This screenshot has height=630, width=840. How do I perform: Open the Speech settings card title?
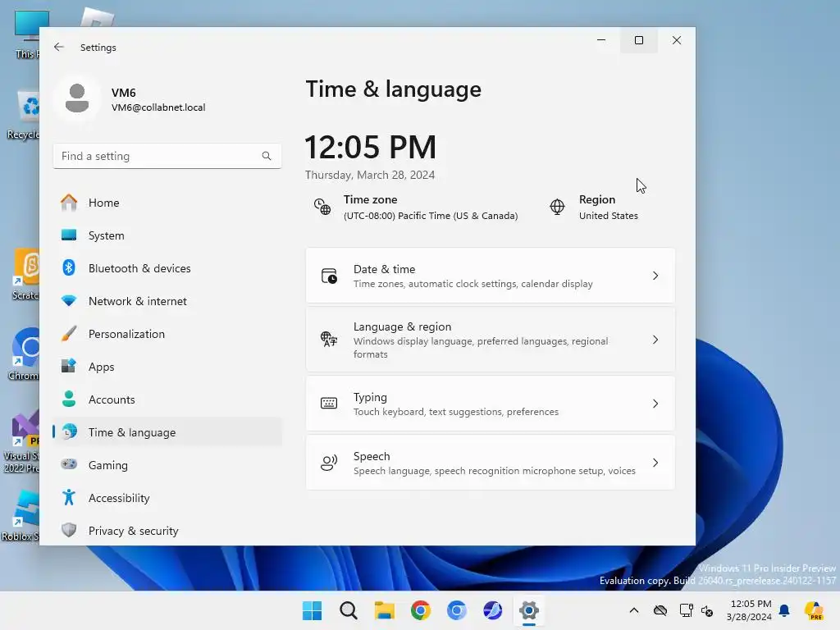click(372, 456)
